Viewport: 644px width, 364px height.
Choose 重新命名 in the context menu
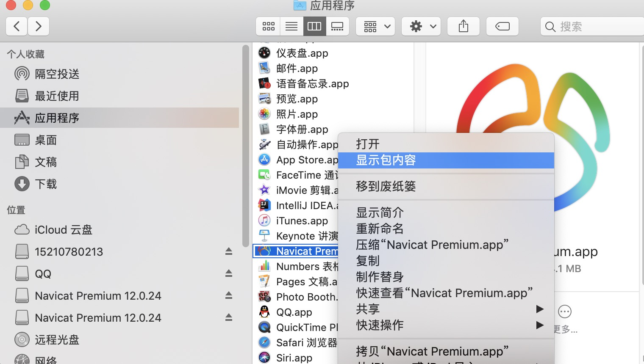(x=446, y=229)
